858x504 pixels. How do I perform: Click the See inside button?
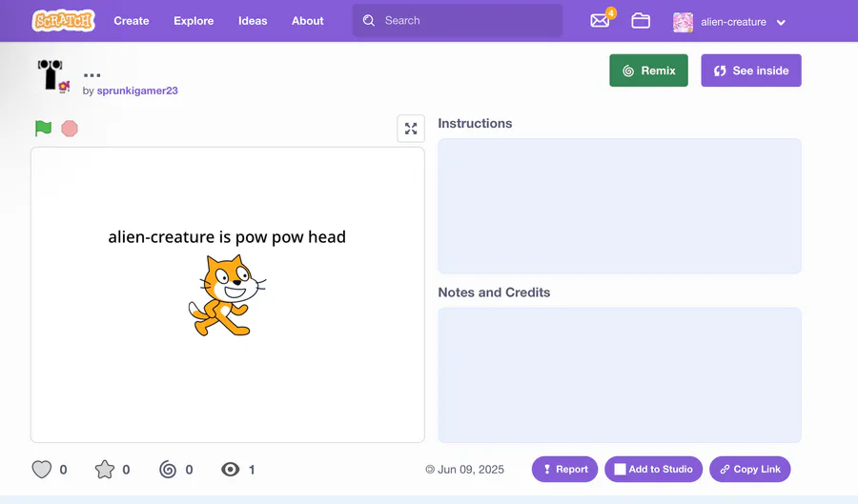pos(751,71)
